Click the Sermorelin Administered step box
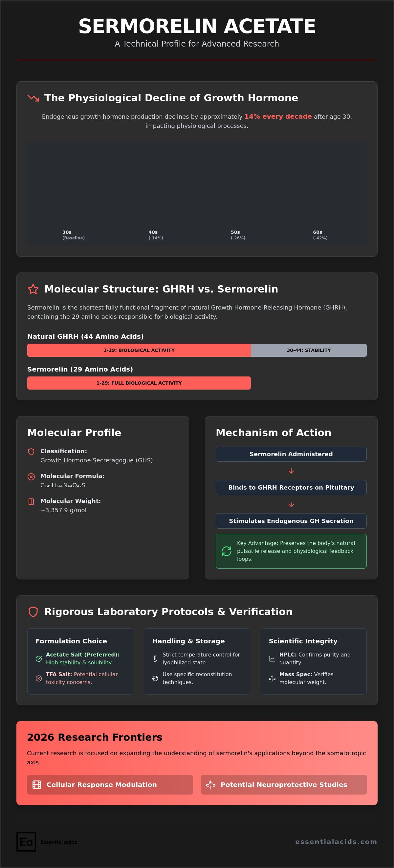The image size is (394, 868). [291, 454]
